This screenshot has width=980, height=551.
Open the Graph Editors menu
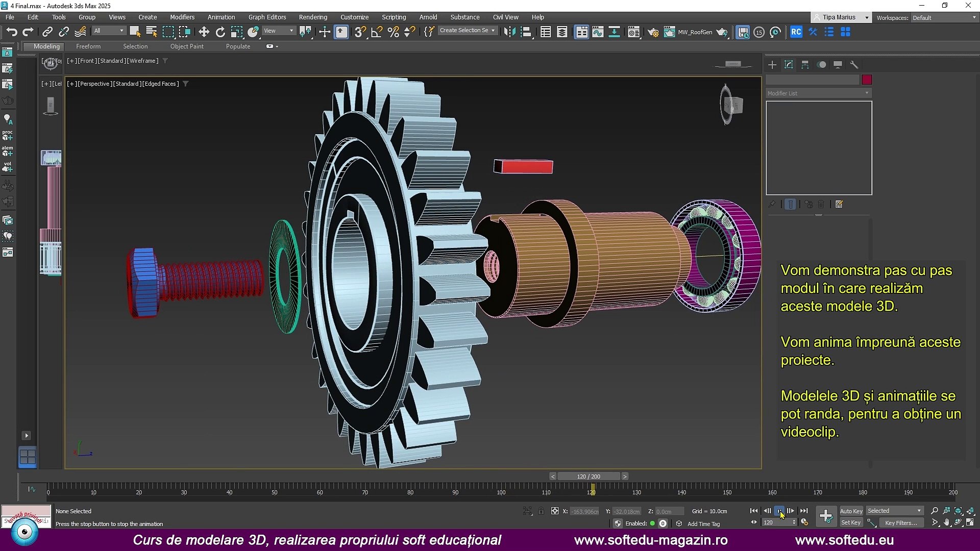pos(267,17)
